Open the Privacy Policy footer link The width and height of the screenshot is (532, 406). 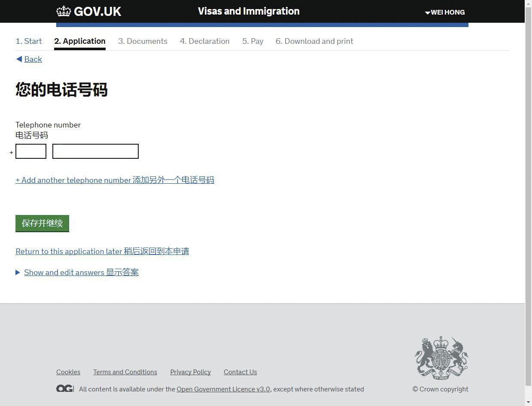point(190,372)
